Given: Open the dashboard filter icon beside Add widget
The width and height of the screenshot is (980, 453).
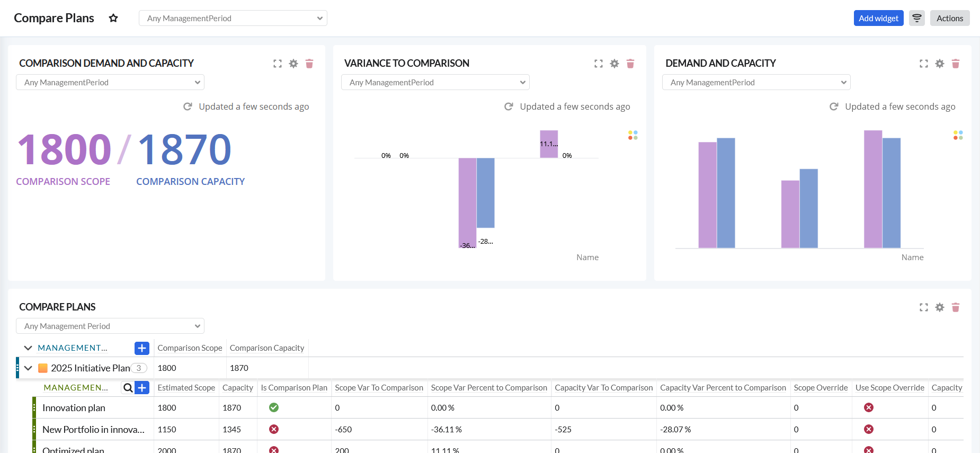Looking at the screenshot, I should click(x=916, y=18).
